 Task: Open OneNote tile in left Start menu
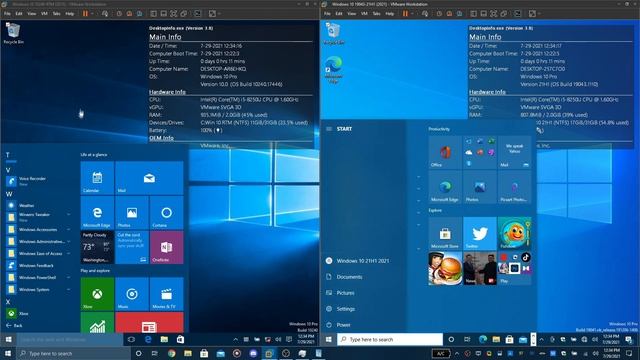click(x=167, y=247)
